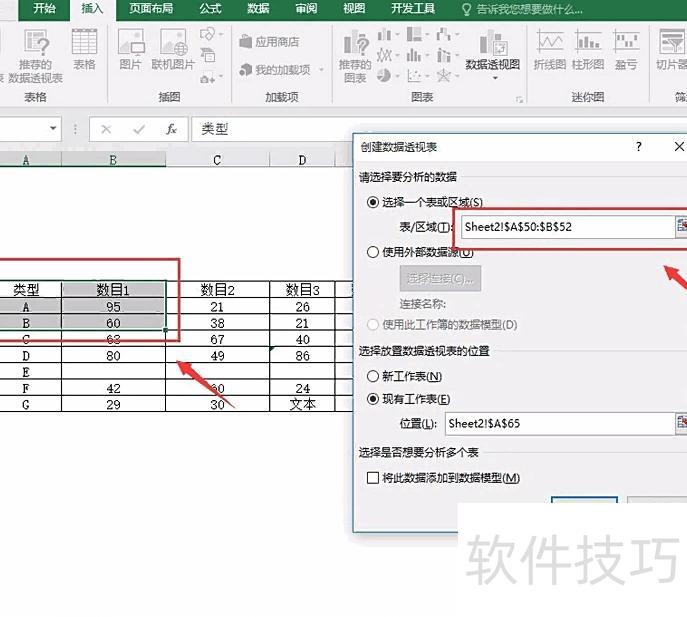687x617 pixels.
Task: Click the fx insert function icon
Action: (171, 129)
